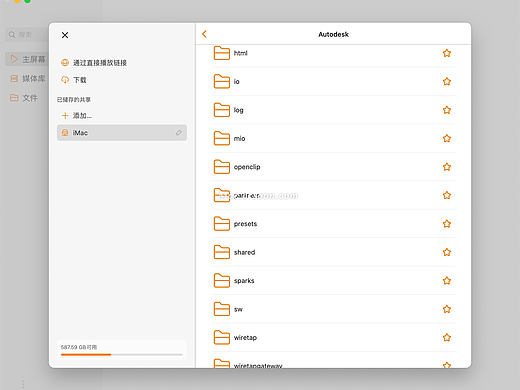Favorite the mio folder with star
The height and width of the screenshot is (390, 520).
point(447,138)
